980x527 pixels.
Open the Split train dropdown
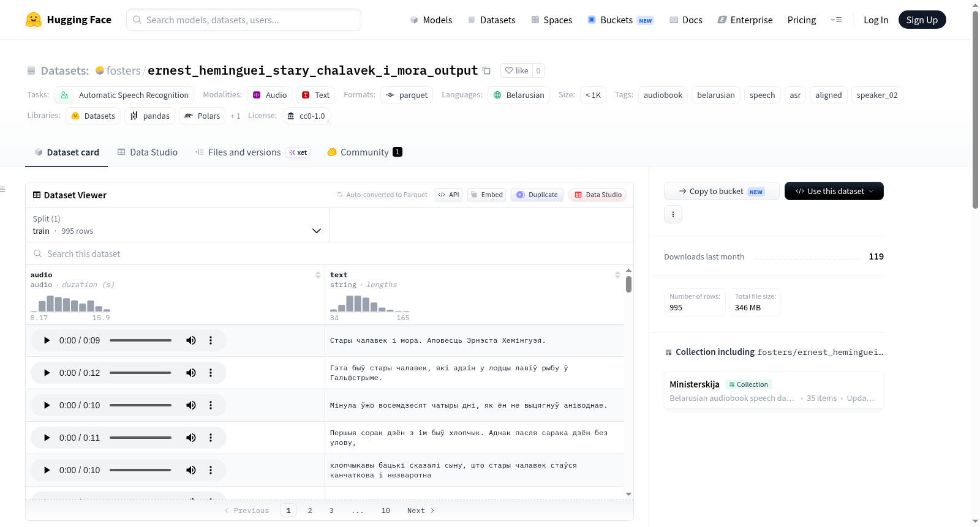(x=177, y=225)
